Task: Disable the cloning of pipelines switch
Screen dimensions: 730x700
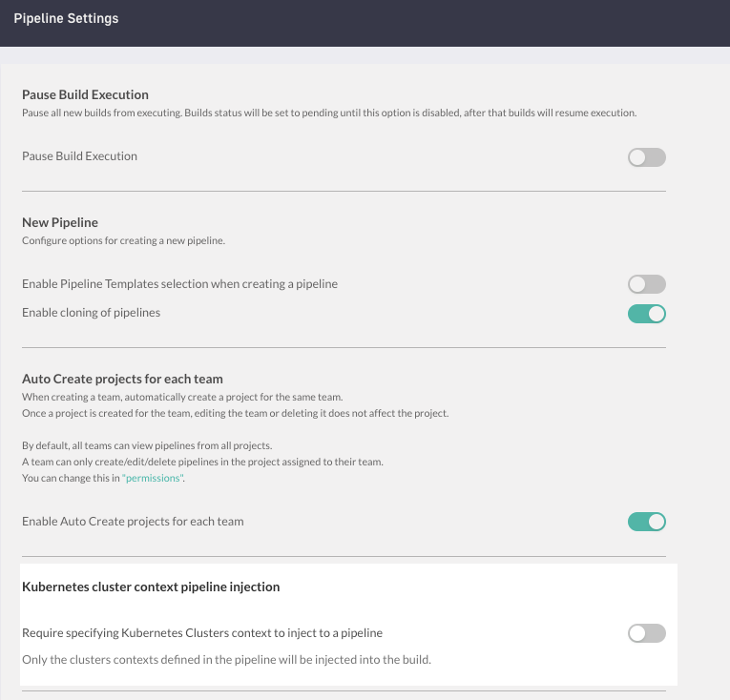Action: coord(646,314)
